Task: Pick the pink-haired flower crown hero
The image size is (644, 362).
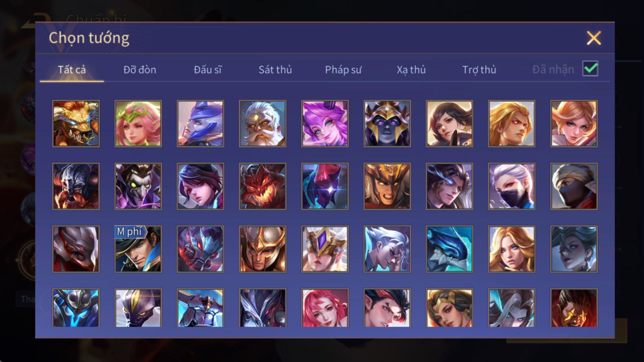Action: pyautogui.click(x=138, y=124)
